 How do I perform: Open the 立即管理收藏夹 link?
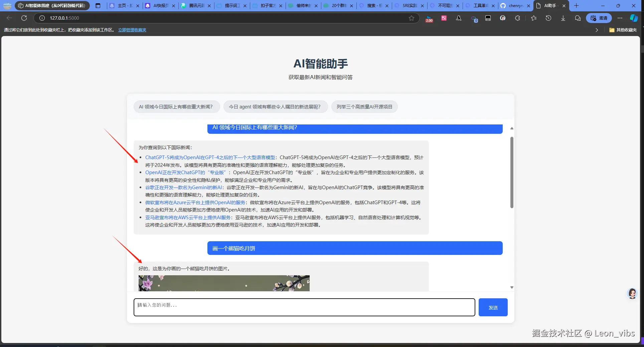(x=132, y=30)
